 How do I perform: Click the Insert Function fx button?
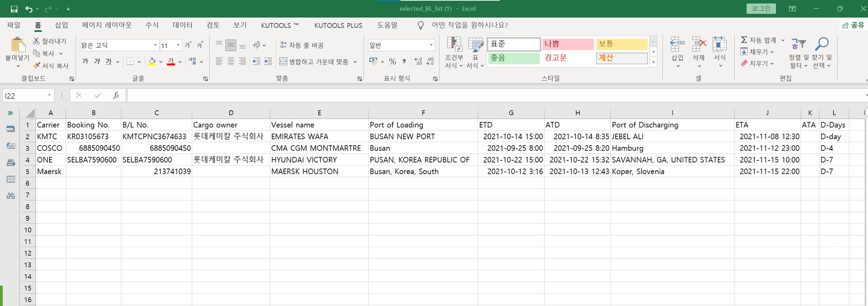[x=116, y=95]
